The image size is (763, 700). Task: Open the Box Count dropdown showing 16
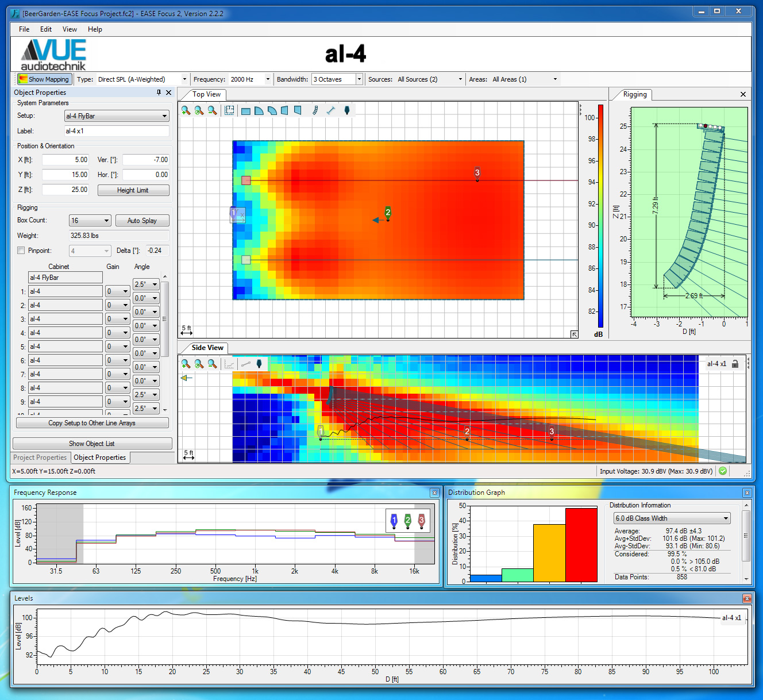tap(90, 221)
